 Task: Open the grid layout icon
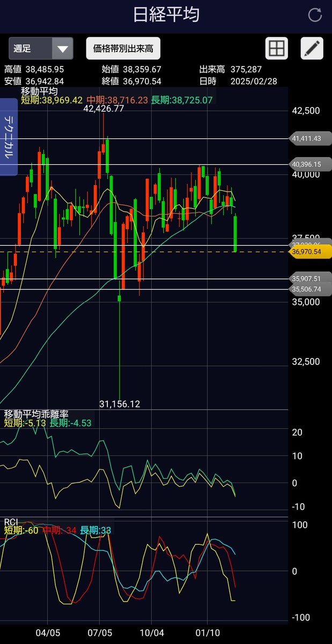(277, 48)
